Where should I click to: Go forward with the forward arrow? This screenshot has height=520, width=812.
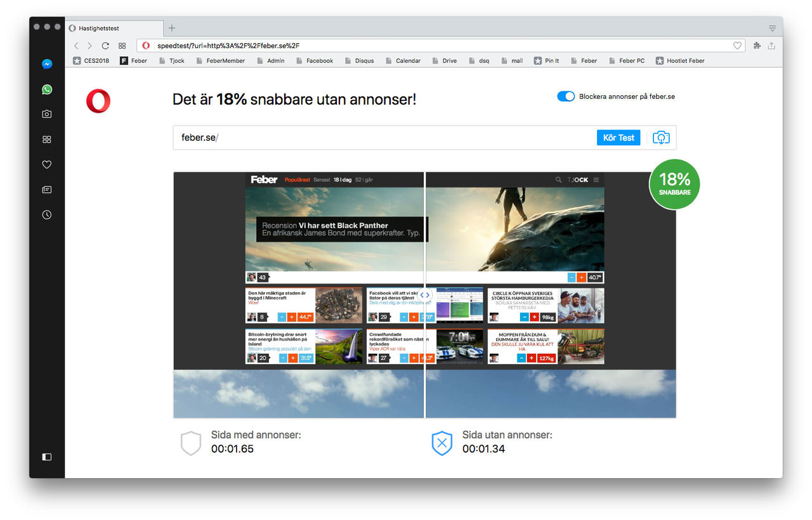pos(89,46)
